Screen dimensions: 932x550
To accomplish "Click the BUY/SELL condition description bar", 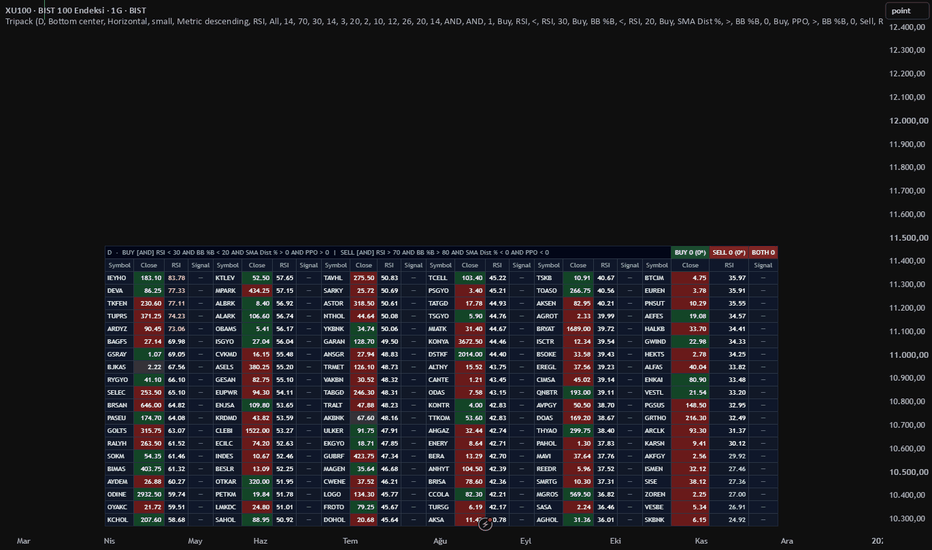I will click(x=388, y=252).
